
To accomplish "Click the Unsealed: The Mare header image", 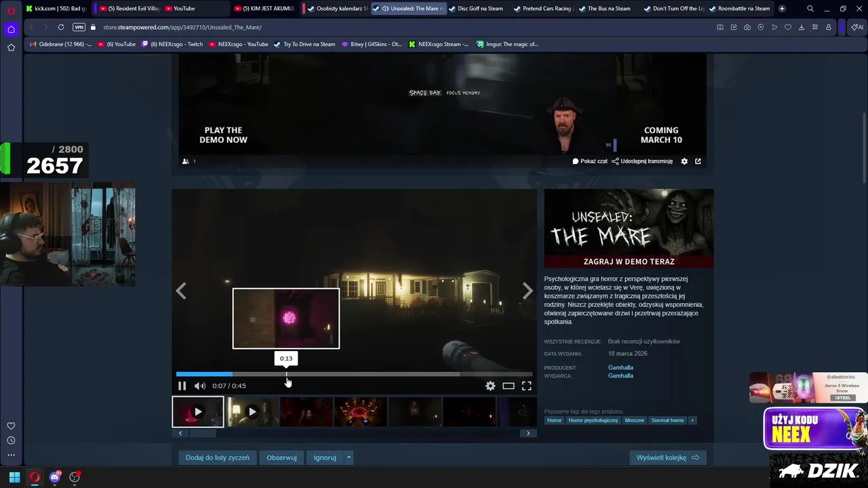I will [x=629, y=228].
